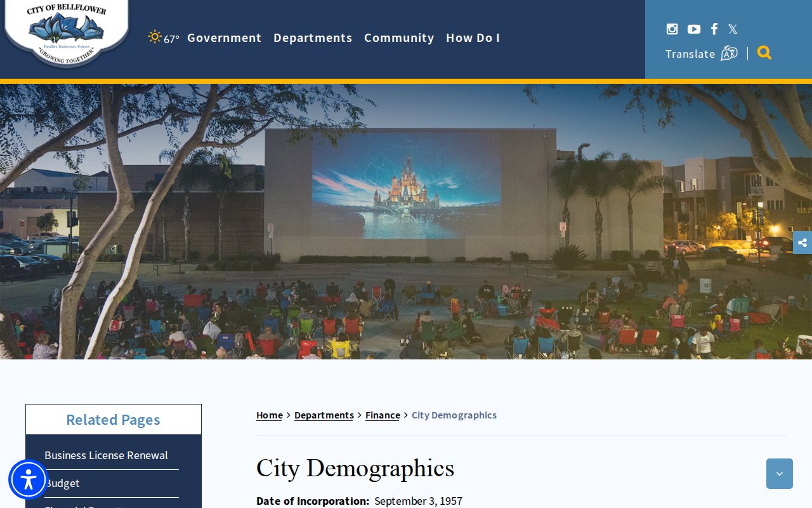Viewport: 812px width, 508px height.
Task: Click the Translate text link
Action: click(690, 54)
